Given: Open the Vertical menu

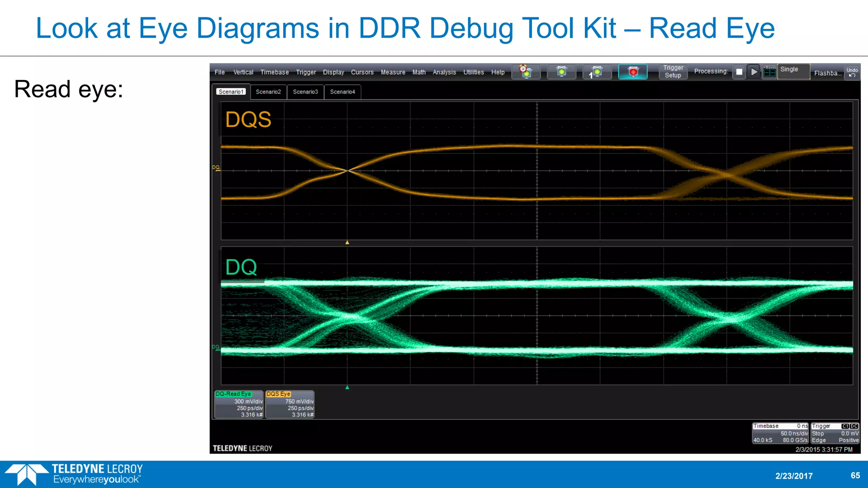Looking at the screenshot, I should pyautogui.click(x=243, y=72).
